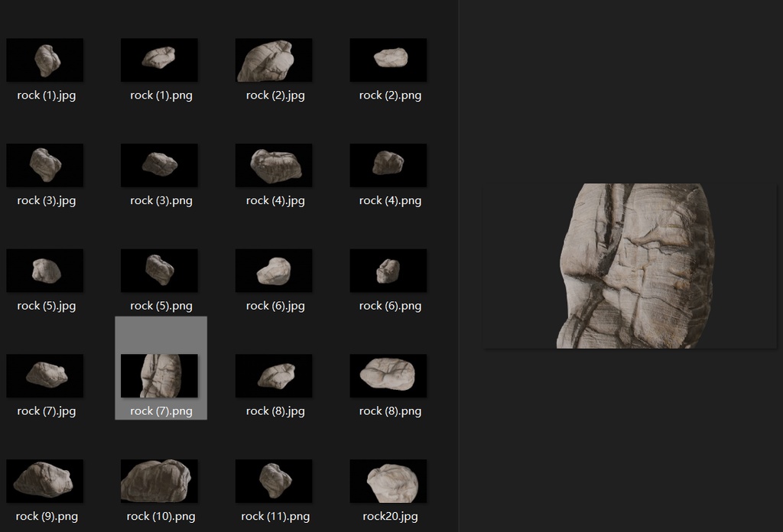Select the file name "rock (6).png"
783x532 pixels.
click(391, 306)
